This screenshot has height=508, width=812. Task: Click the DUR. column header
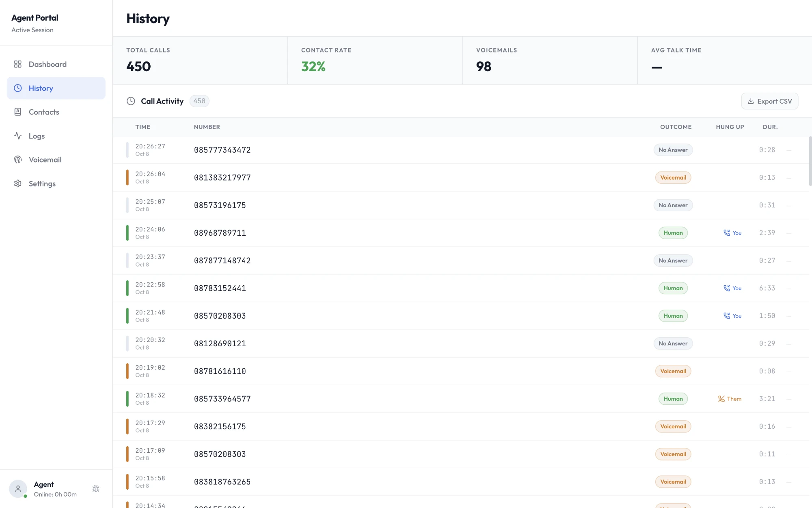click(x=770, y=127)
